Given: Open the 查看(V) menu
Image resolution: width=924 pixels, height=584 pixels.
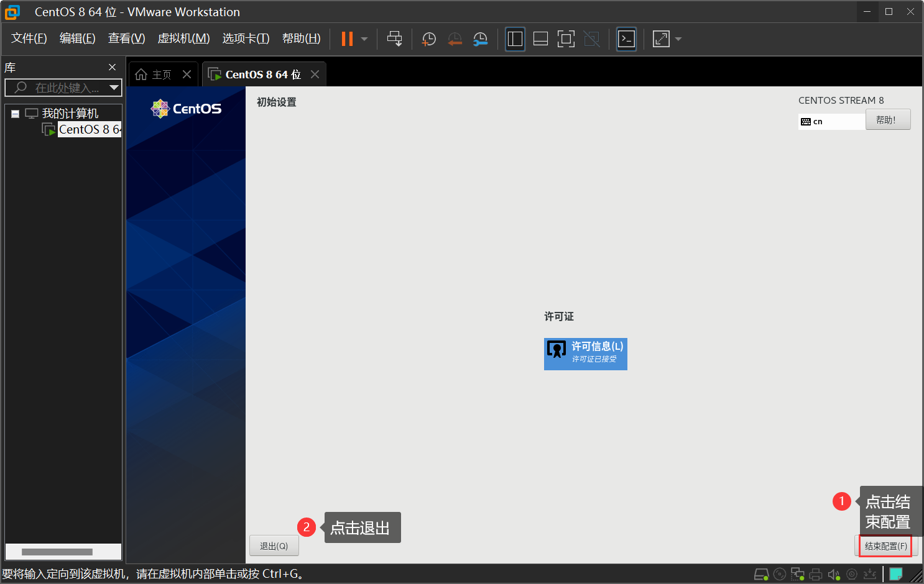Looking at the screenshot, I should coord(127,39).
